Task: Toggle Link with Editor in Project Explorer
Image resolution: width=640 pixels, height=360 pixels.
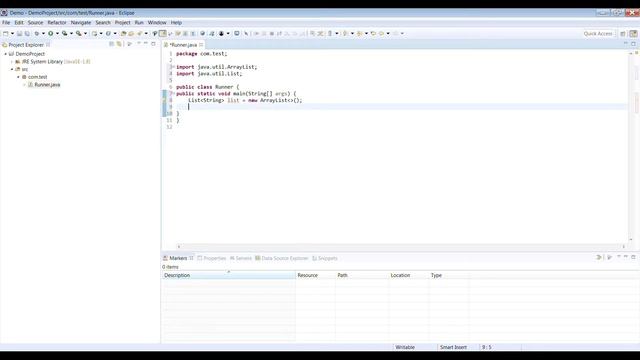Action: [x=119, y=44]
